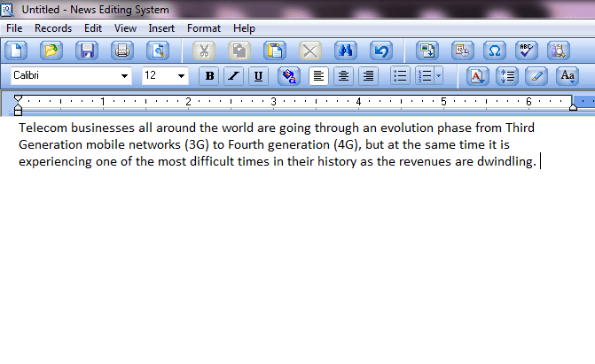The image size is (595, 364).
Task: Click the first-line indent marker on ruler
Action: pyautogui.click(x=18, y=98)
